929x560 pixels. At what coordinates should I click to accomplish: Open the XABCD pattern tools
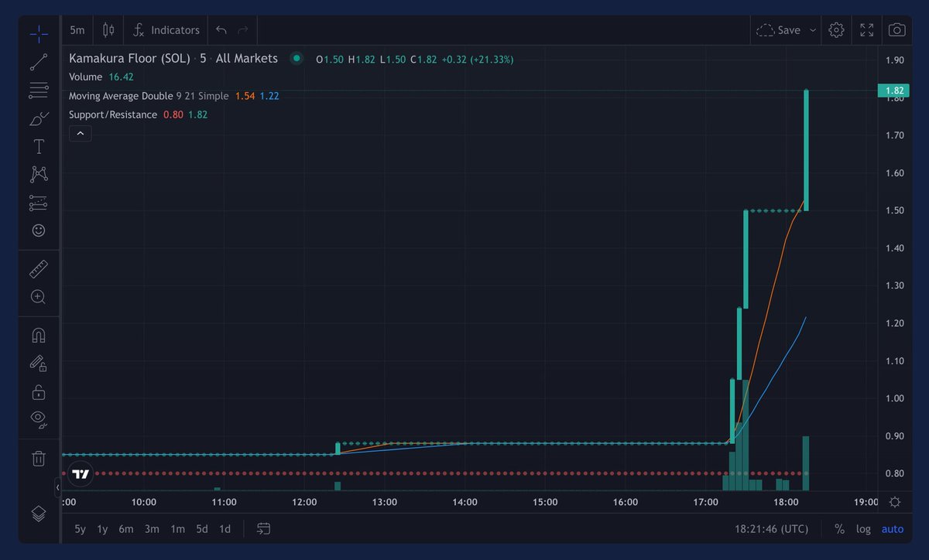pyautogui.click(x=39, y=174)
